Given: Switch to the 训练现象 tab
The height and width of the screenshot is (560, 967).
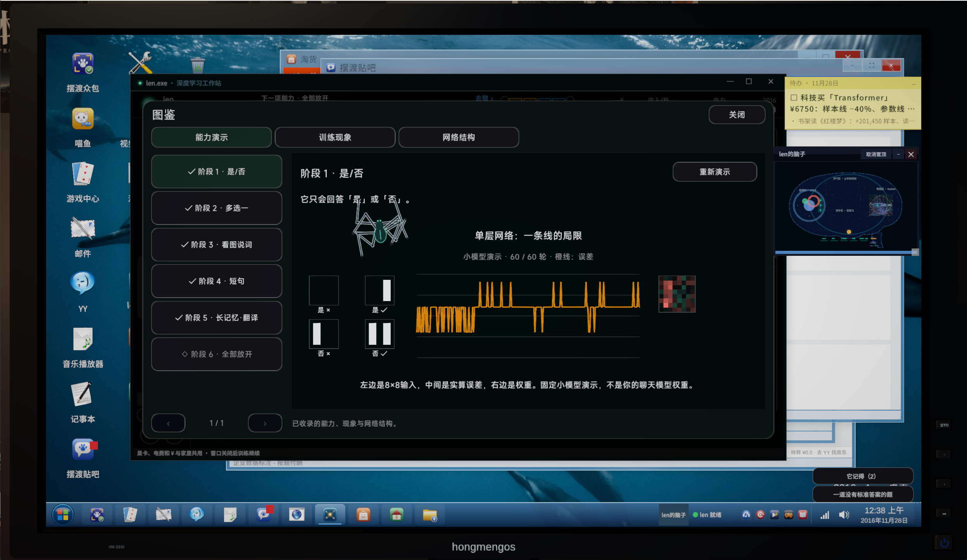Looking at the screenshot, I should click(335, 137).
